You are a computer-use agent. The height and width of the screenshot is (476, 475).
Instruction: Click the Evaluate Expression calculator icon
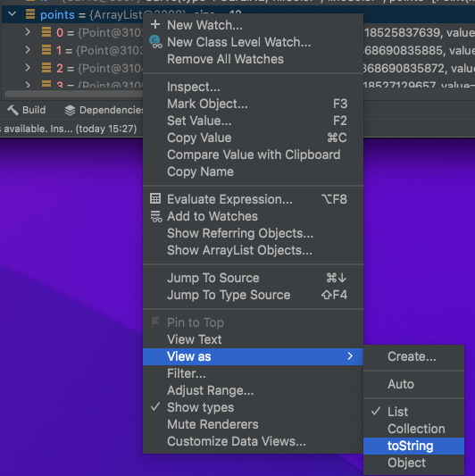point(155,199)
